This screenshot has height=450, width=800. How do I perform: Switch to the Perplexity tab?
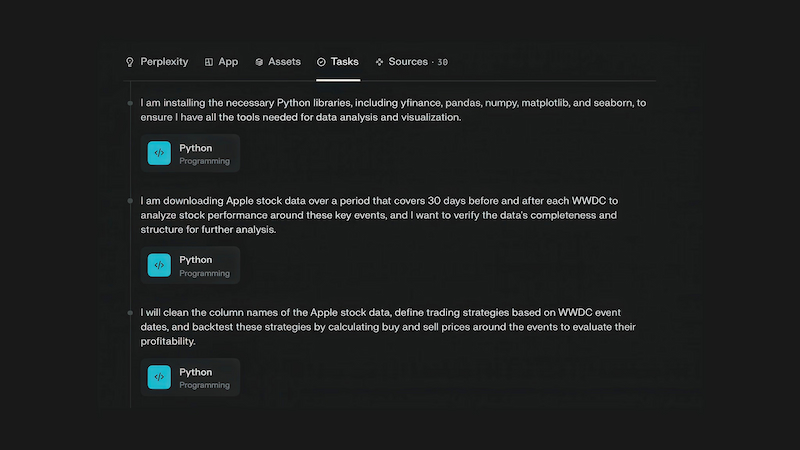pos(164,62)
